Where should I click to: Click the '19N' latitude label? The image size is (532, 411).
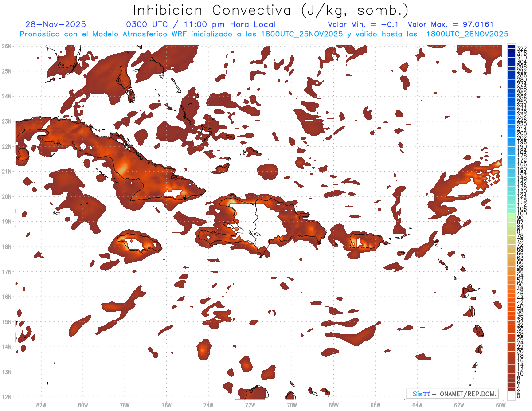point(7,221)
